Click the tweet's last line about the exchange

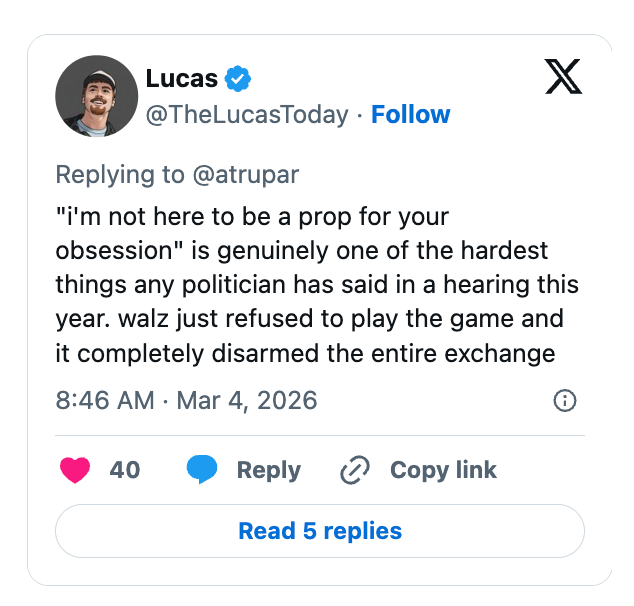point(305,353)
